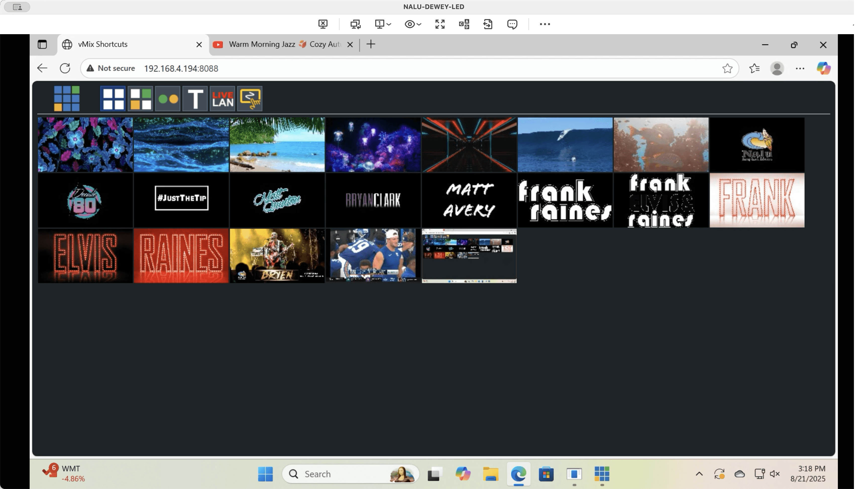Open the white, green and yellow squares icon
The height and width of the screenshot is (489, 868).
(140, 99)
